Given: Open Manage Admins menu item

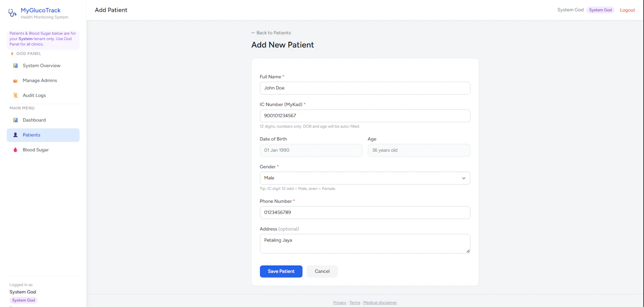Looking at the screenshot, I should pos(43,80).
